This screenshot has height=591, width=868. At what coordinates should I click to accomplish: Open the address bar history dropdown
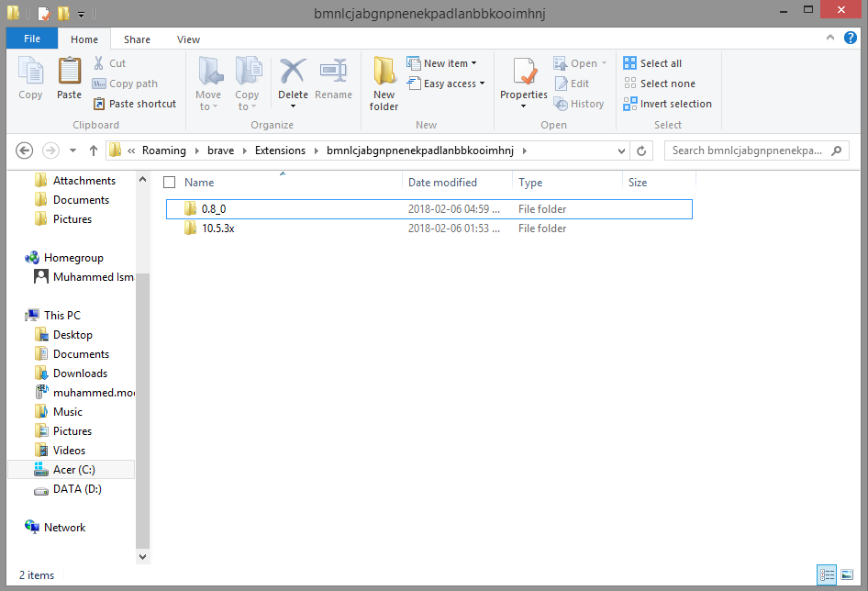coord(621,151)
